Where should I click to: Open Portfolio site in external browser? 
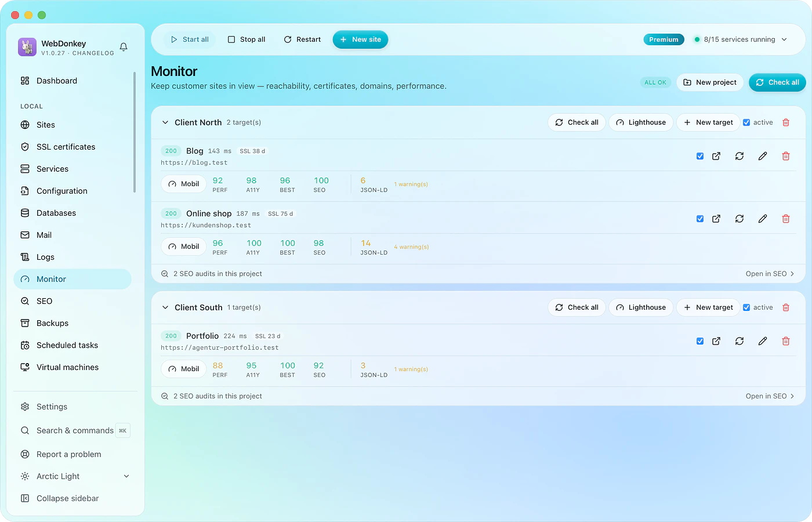(x=716, y=341)
